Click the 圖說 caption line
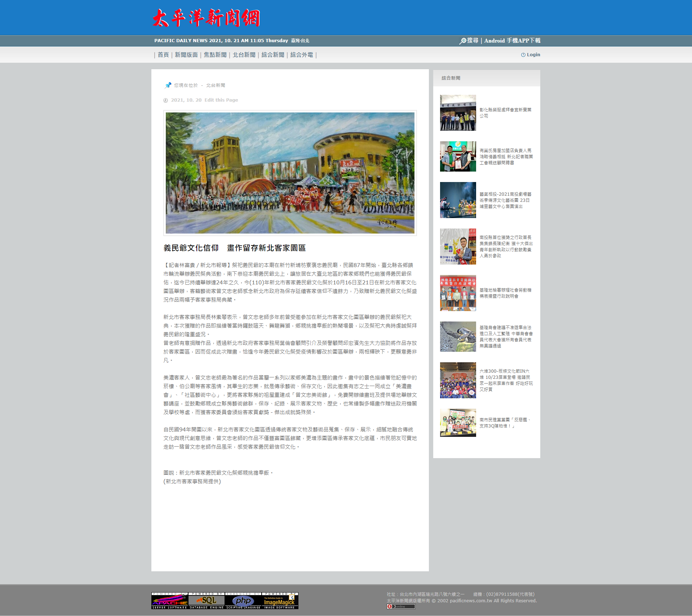The width and height of the screenshot is (692, 616). pos(218,473)
